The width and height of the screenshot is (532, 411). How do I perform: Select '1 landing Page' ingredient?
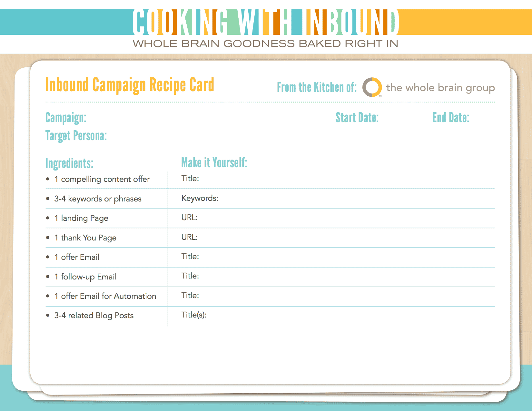coord(81,218)
